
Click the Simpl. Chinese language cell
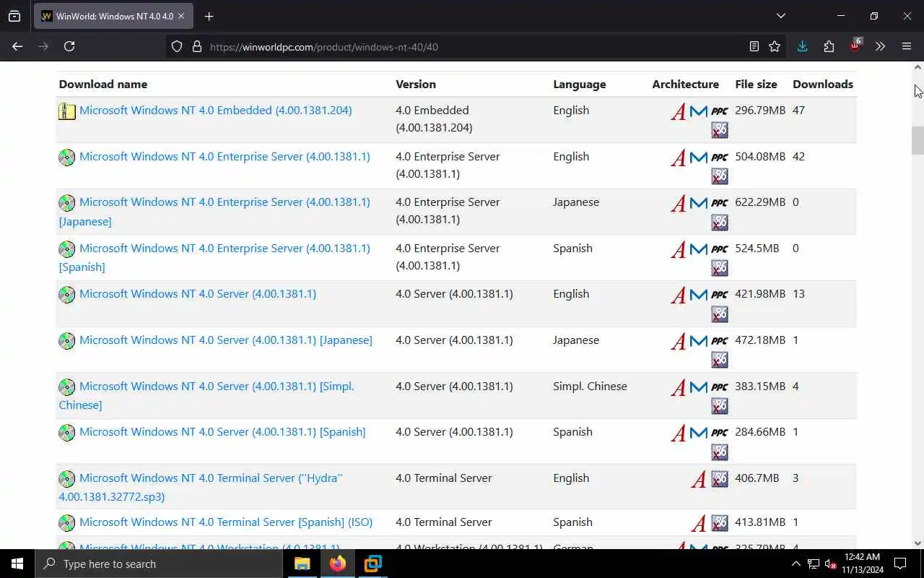pyautogui.click(x=590, y=387)
